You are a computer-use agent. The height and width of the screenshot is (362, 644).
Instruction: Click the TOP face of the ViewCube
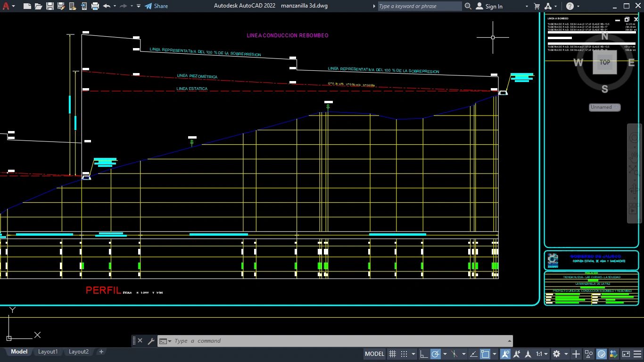pos(604,62)
